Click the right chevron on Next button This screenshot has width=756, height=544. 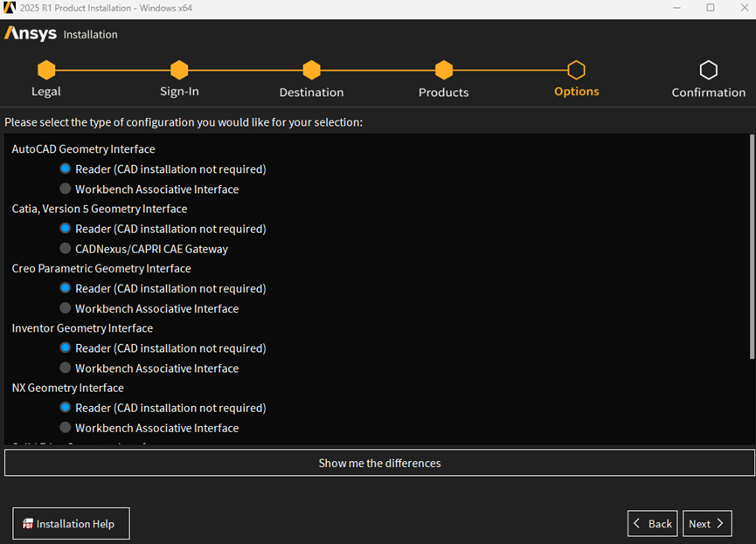click(720, 523)
